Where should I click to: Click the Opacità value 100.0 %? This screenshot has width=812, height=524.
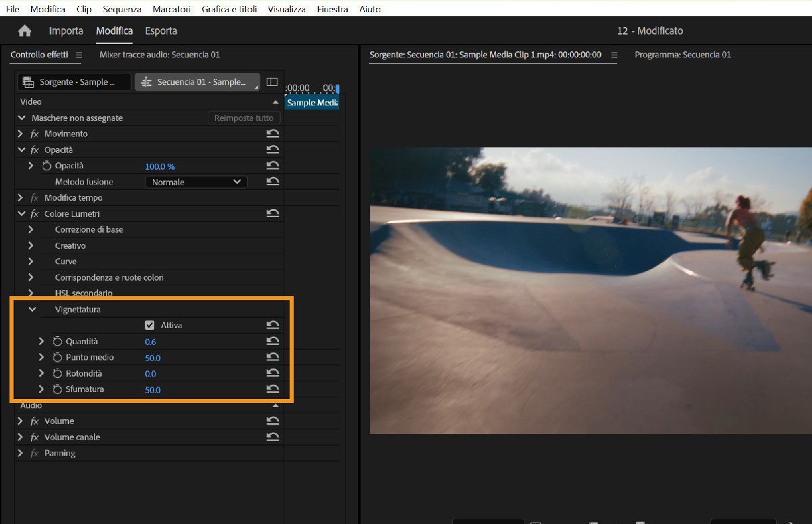160,166
